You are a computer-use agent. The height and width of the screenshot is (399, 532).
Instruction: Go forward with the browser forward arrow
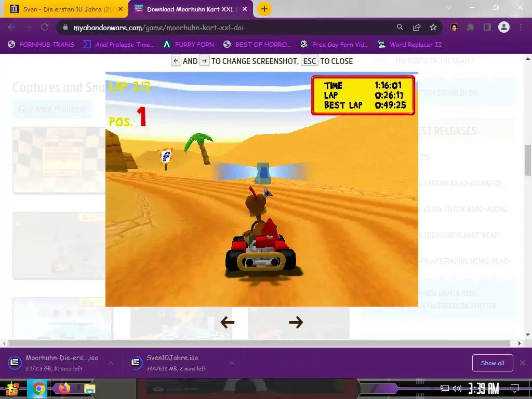tap(28, 28)
